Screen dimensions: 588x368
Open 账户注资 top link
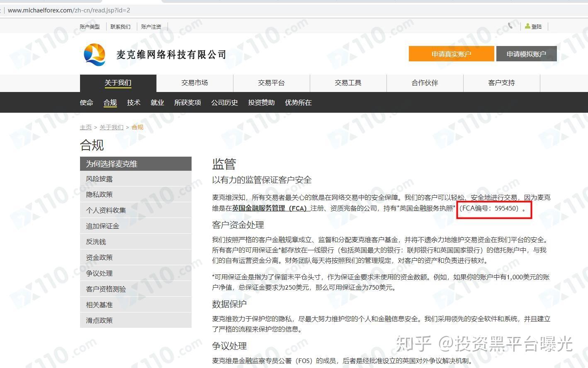151,27
